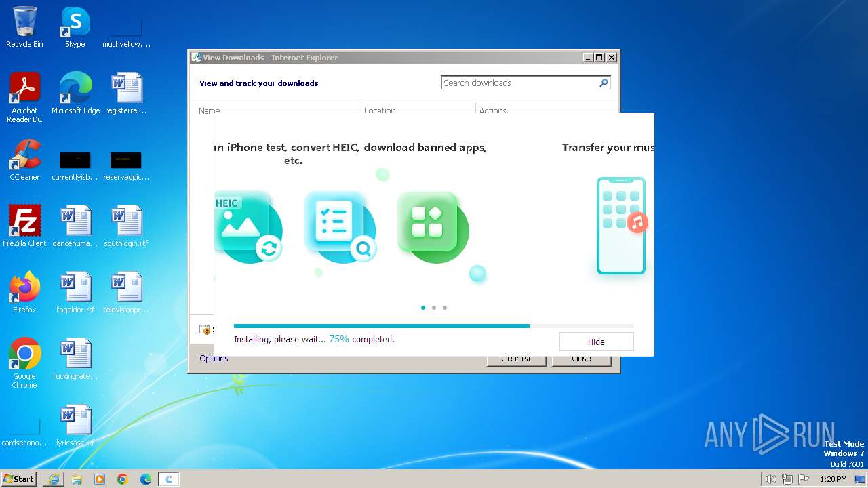Open registerrel rtf document icon

click(x=126, y=94)
